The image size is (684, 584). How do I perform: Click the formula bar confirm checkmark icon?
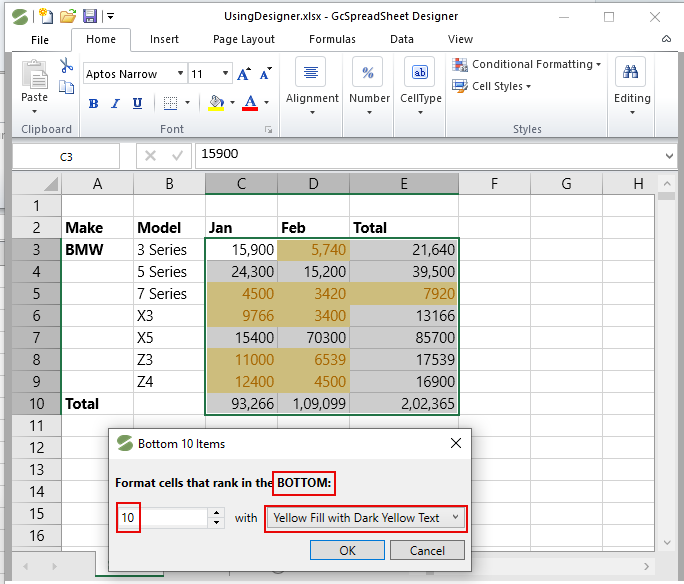177,156
